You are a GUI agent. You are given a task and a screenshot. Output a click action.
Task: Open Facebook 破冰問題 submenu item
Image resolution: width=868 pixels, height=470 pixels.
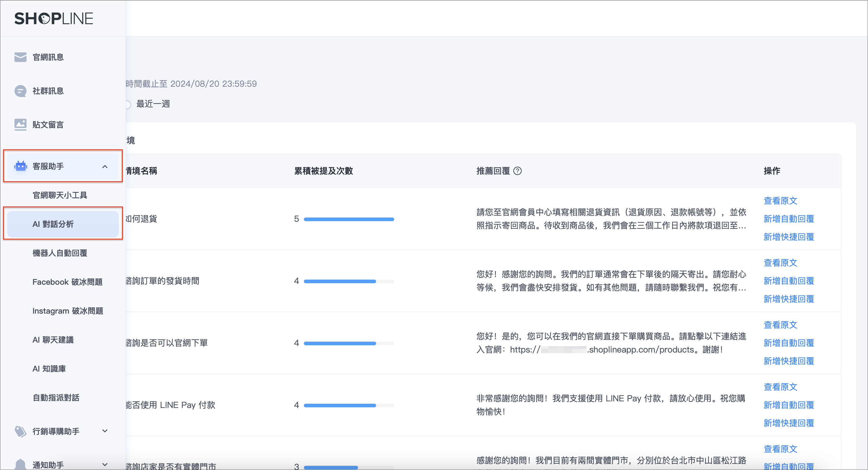68,282
